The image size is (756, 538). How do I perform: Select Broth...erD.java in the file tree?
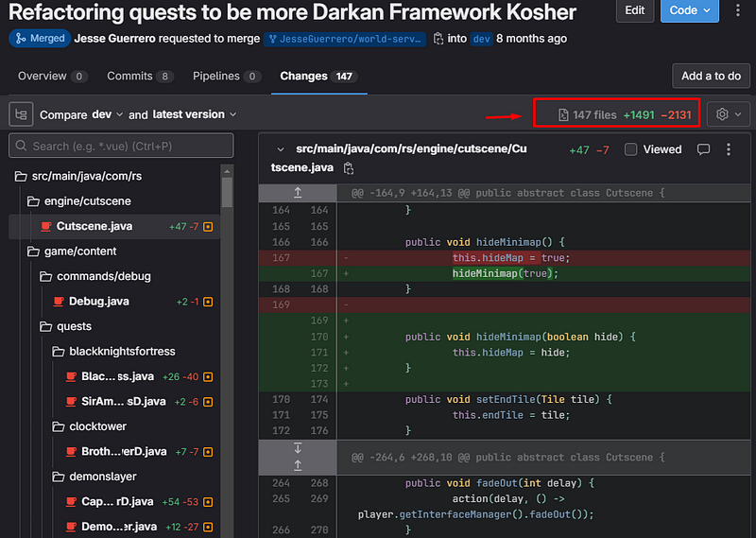coord(114,452)
